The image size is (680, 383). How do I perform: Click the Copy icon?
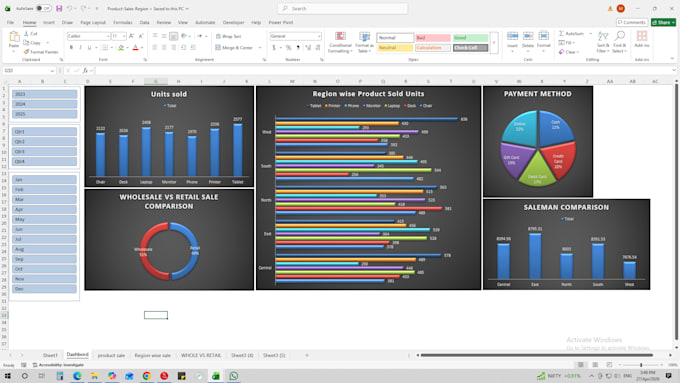[26, 43]
